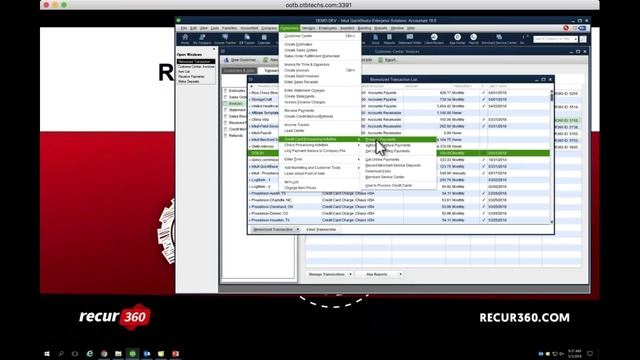Open the search field dropdown arrow
The image size is (640, 360).
tap(576, 39)
